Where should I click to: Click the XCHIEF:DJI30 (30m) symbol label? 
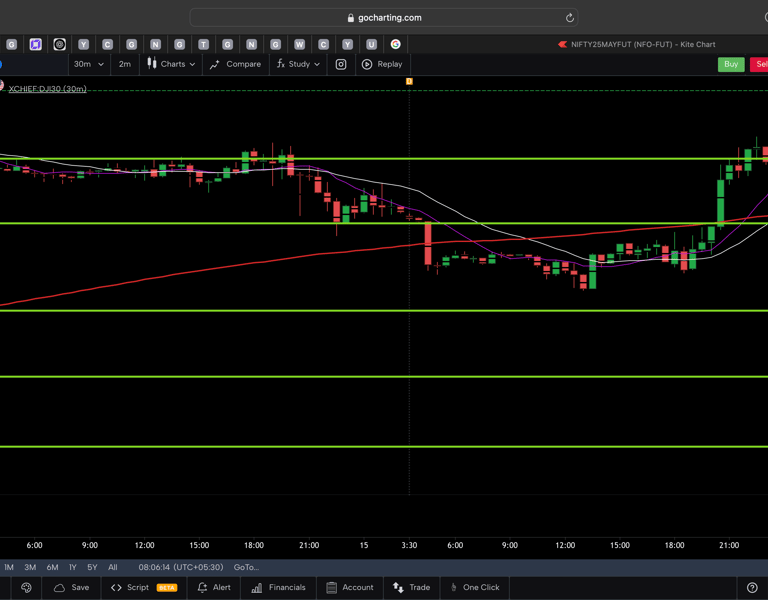coord(48,89)
